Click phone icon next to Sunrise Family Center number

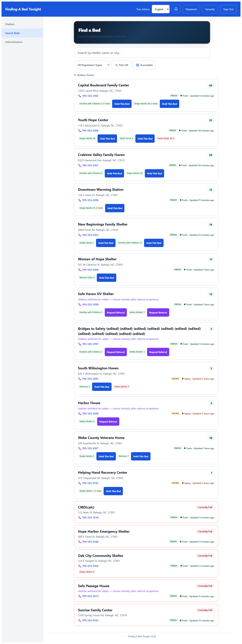(80, 621)
